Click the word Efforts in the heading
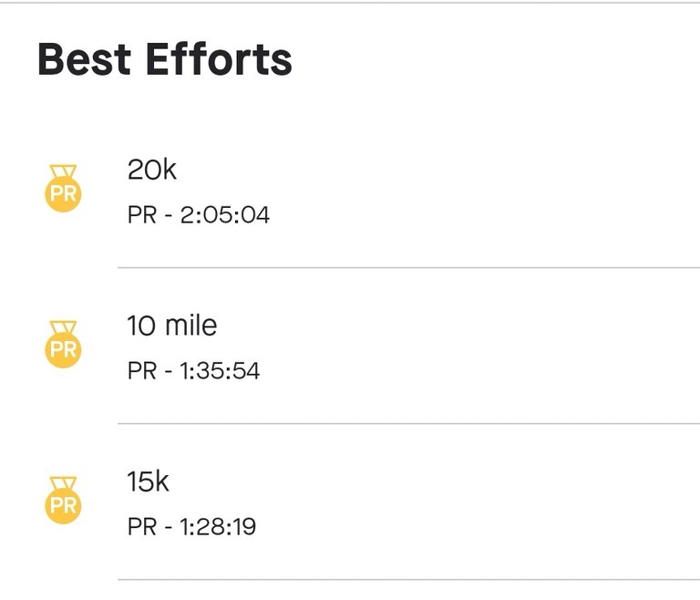Viewport: 700px width, 600px height. click(219, 59)
